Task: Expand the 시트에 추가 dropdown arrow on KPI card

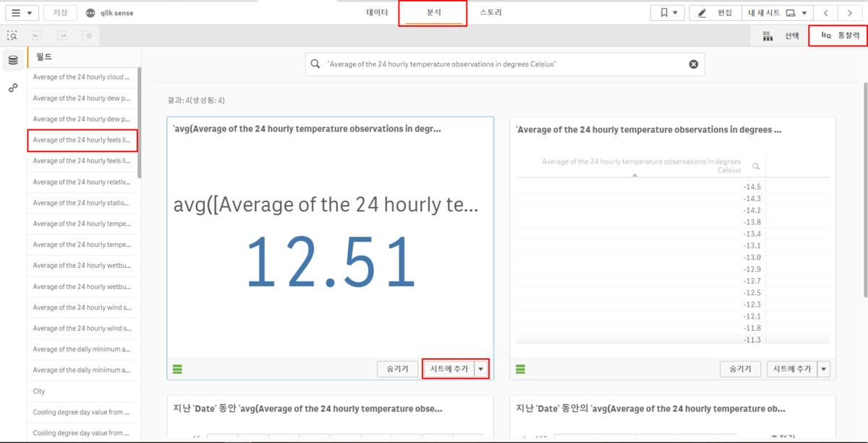Action: 481,369
